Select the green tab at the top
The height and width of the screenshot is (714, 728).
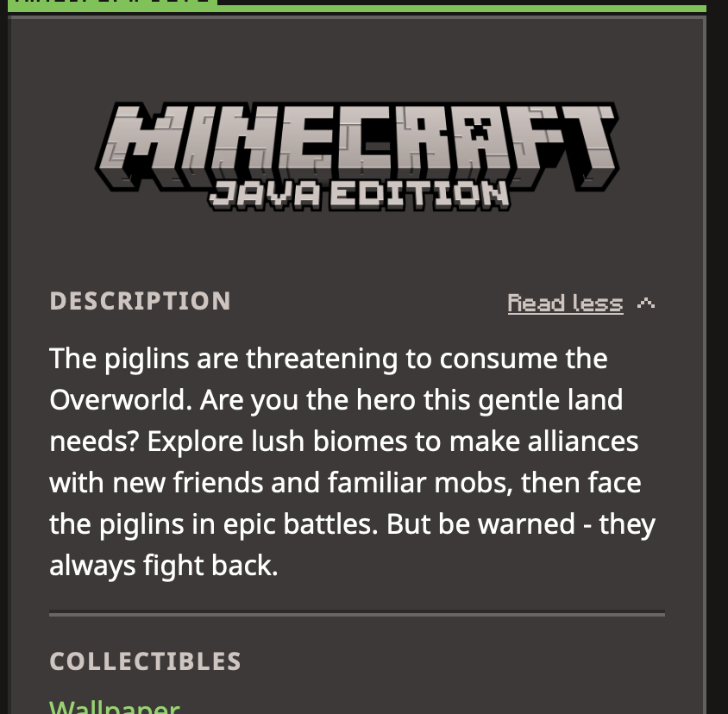pos(113,3)
